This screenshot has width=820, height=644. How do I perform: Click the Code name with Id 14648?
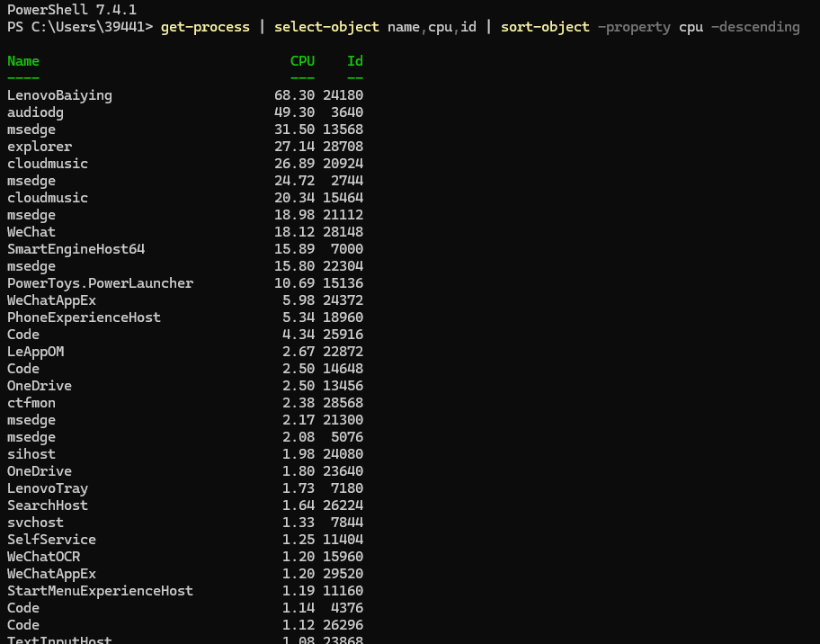pos(23,369)
